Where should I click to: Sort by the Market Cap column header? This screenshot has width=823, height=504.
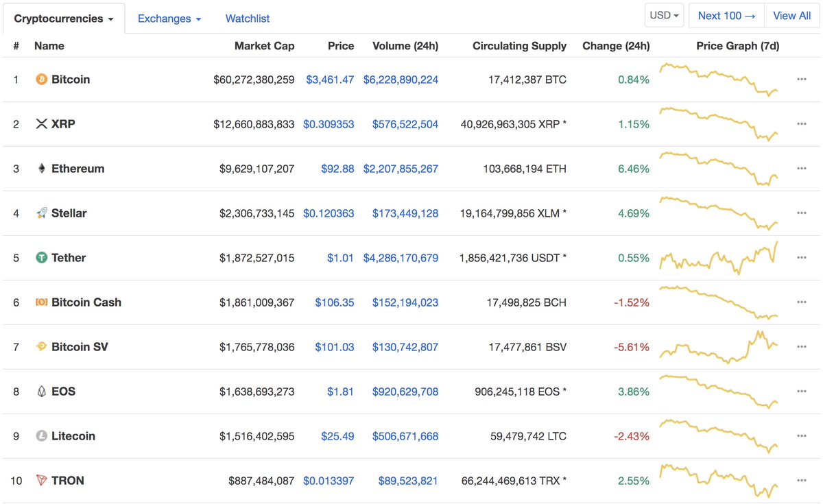264,46
